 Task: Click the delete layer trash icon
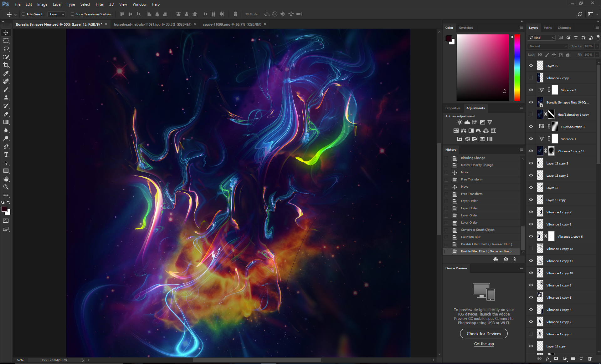pyautogui.click(x=590, y=359)
